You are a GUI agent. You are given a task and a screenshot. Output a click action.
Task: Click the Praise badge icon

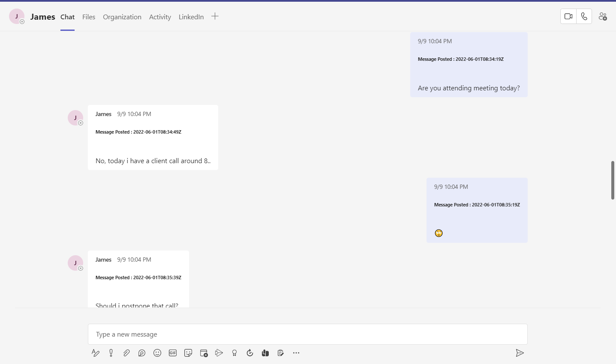[234, 353]
